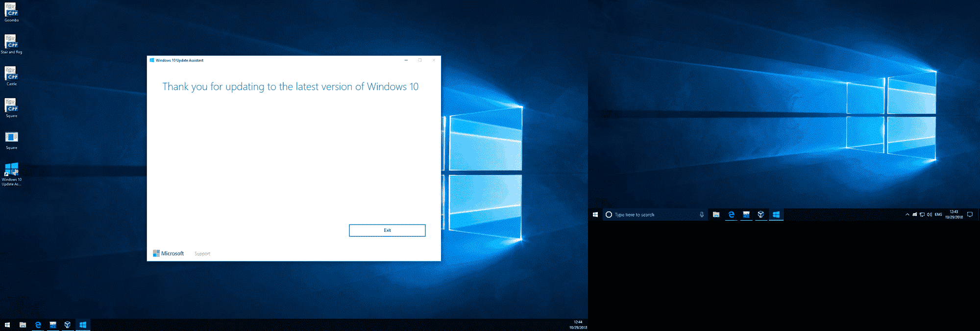980x331 pixels.
Task: Open VirtualBox on the taskbar with the search box
Action: point(761,214)
